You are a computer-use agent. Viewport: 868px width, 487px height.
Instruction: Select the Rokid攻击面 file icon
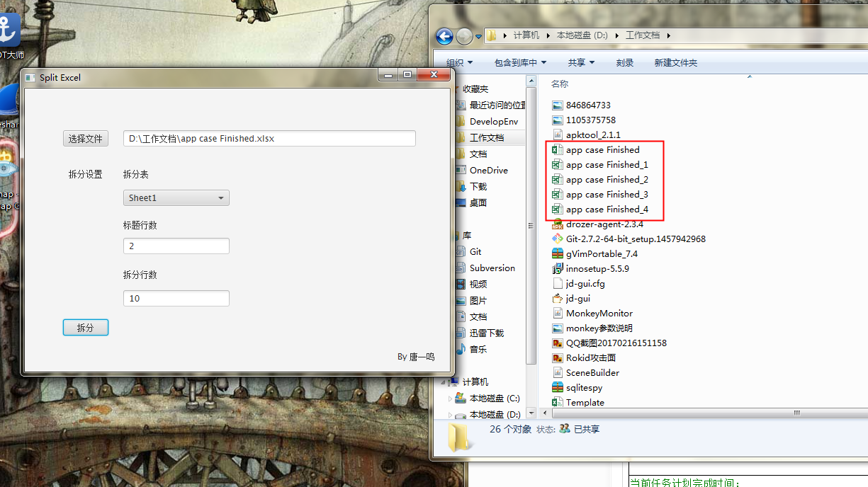(558, 358)
